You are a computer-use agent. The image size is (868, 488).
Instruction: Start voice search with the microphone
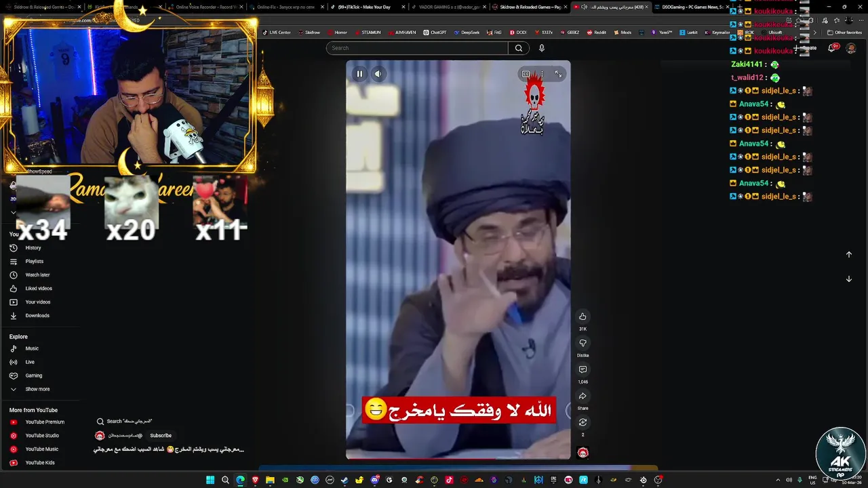[541, 48]
